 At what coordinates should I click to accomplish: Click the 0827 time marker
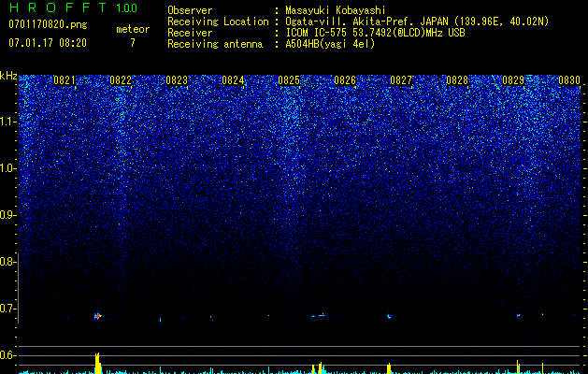click(401, 80)
